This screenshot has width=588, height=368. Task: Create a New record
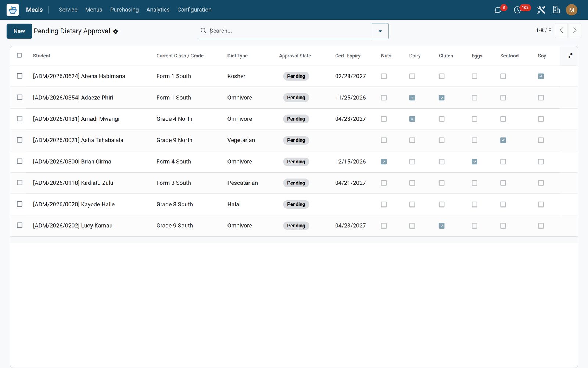(19, 31)
